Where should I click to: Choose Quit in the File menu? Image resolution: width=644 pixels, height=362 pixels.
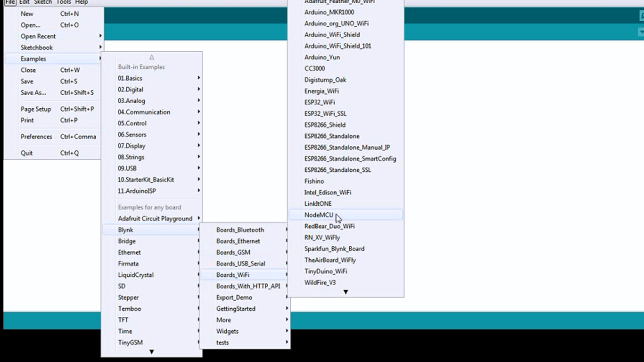(54, 153)
